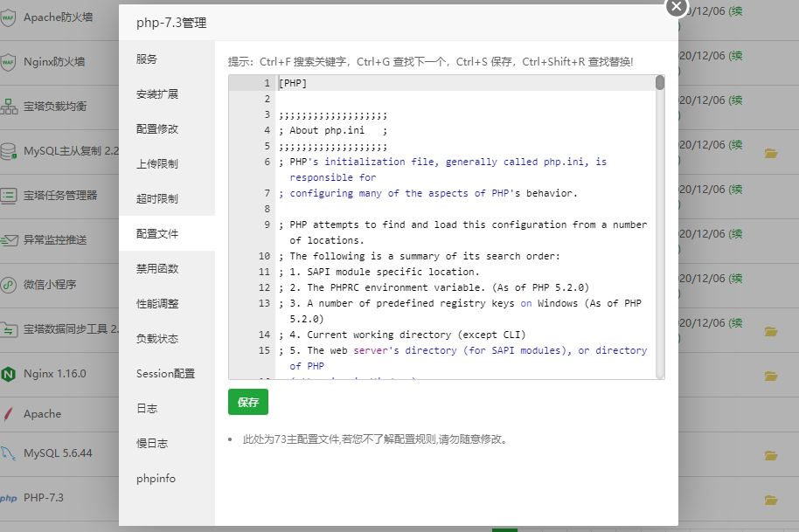Click the 宝塔负载均衡 network icon
799x532 pixels.
(9, 107)
